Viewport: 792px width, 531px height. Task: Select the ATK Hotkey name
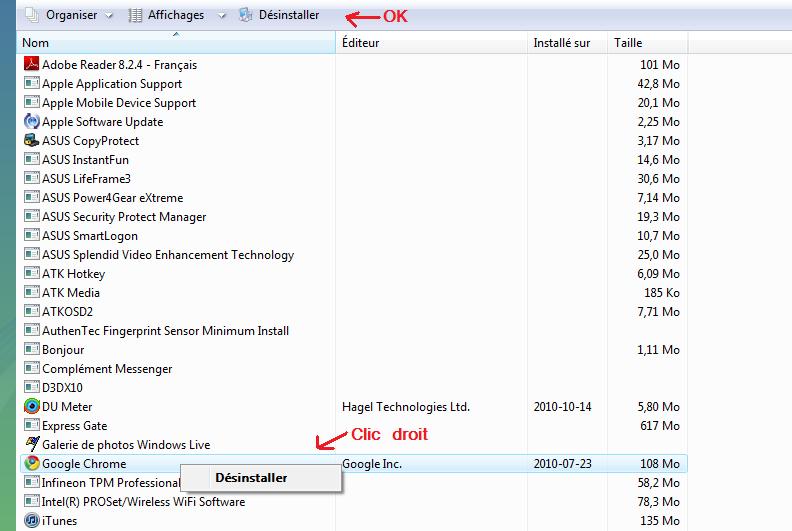tap(73, 274)
